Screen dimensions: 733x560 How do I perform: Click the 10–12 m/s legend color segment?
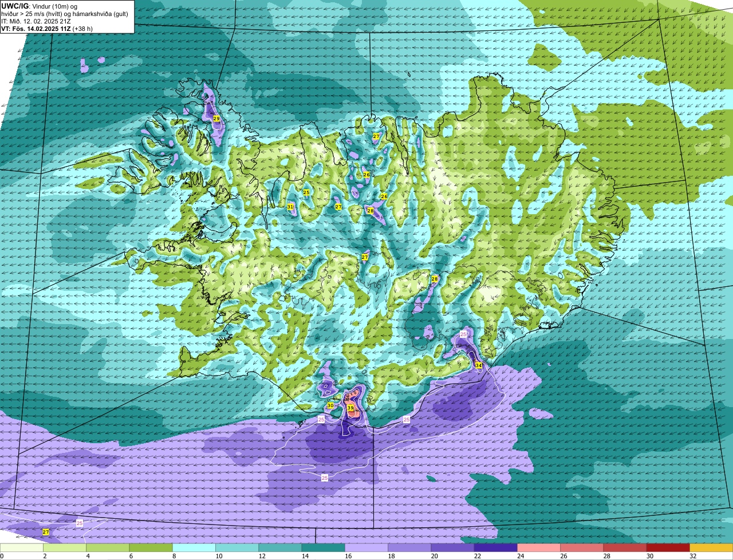point(237,548)
